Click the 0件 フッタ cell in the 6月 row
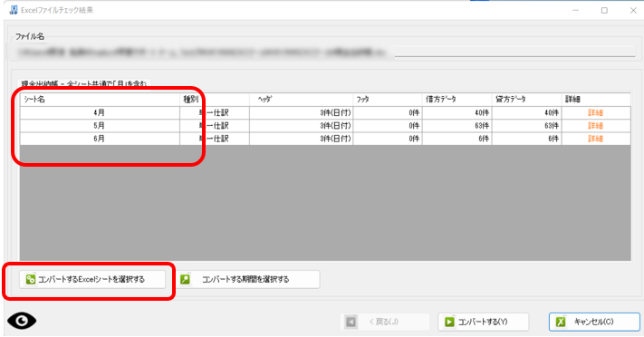 [x=388, y=139]
